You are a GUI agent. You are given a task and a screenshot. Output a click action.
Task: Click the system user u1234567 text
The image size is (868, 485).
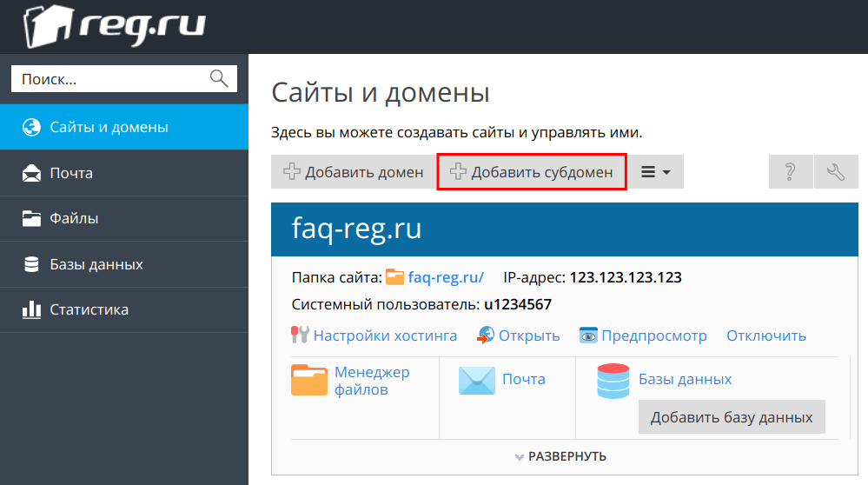(x=518, y=304)
